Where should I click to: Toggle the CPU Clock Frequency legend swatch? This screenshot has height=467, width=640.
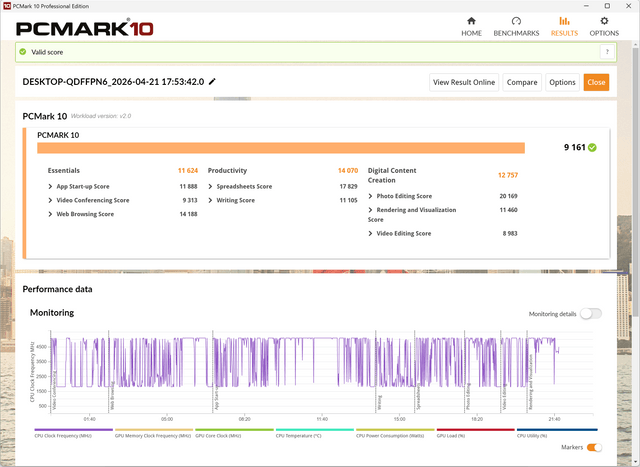73,429
